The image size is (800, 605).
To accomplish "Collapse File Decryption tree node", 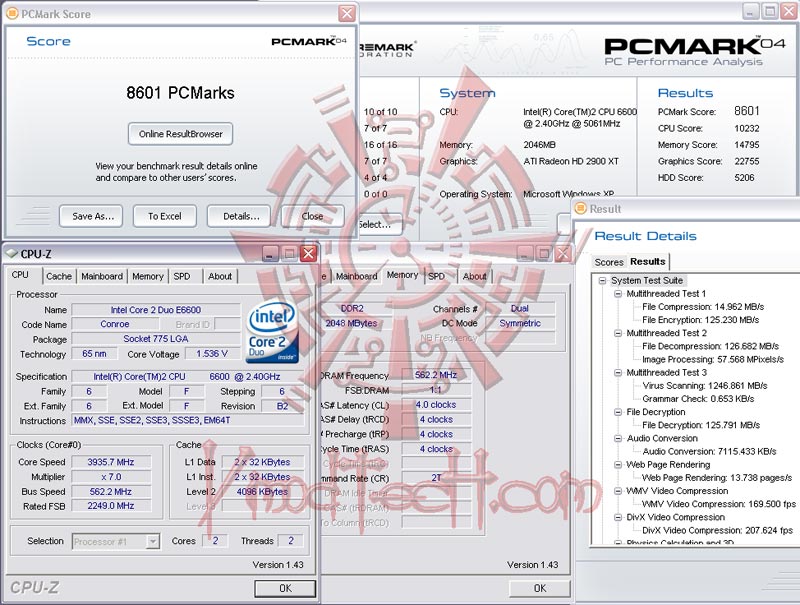I will pyautogui.click(x=618, y=412).
